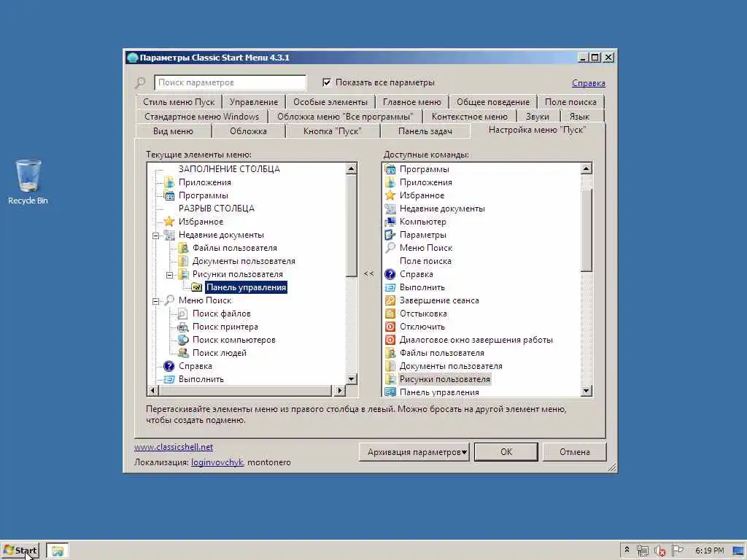Click available commands scroll-down arrow
This screenshot has width=747, height=560.
(x=587, y=391)
